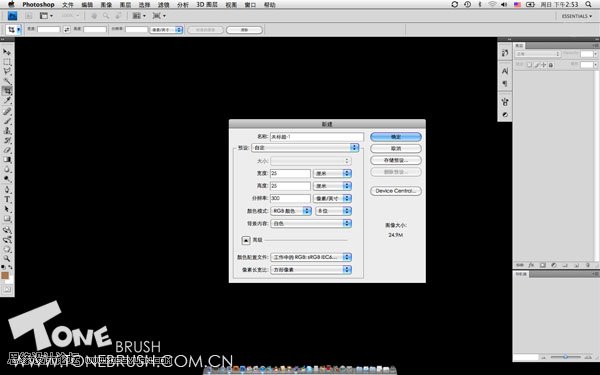The image size is (600, 375).
Task: Select the Eraser tool
Action: [7, 150]
